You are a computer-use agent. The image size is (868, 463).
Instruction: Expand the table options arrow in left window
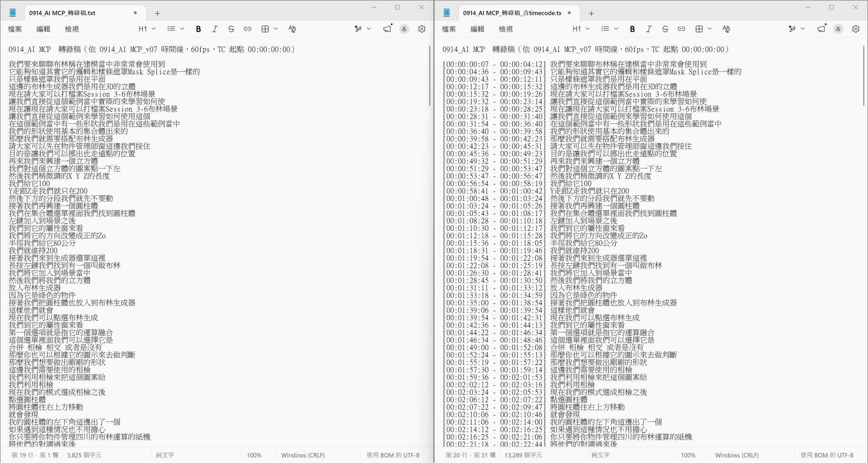coord(276,29)
